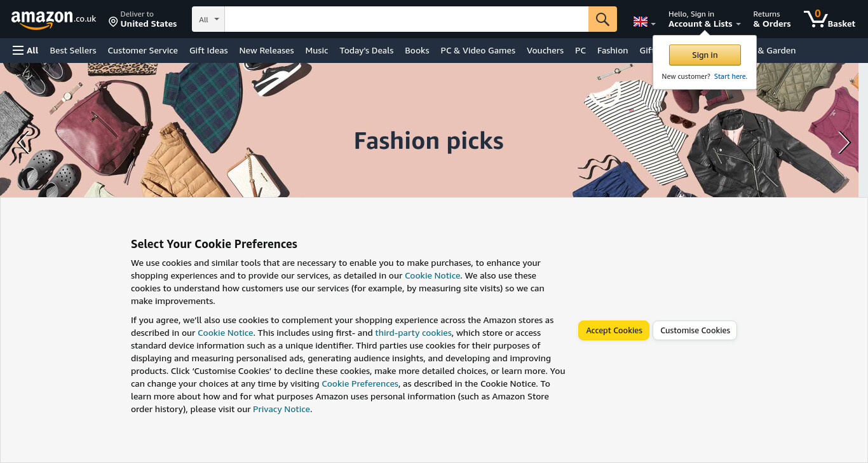Viewport: 868px width, 463px height.
Task: Open the Privacy Notice link
Action: tap(281, 410)
